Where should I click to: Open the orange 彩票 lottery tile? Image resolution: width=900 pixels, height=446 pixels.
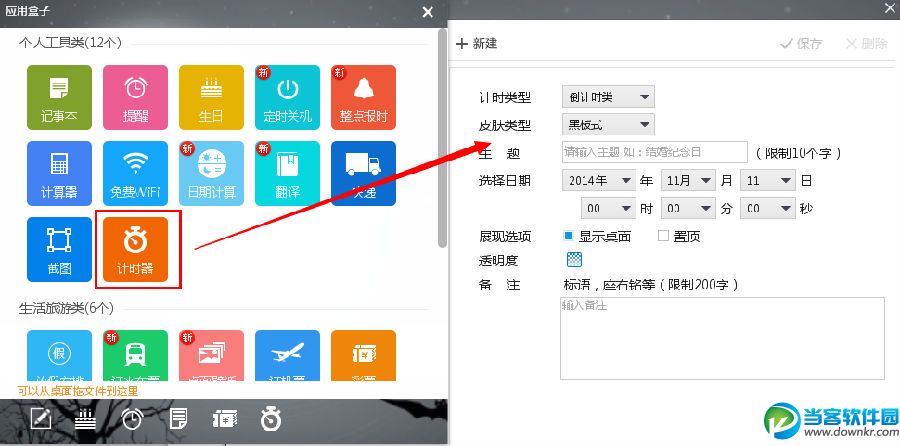[x=363, y=355]
